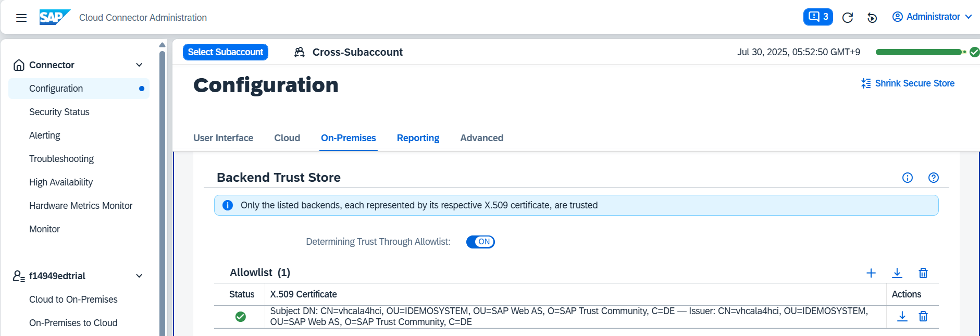Click the Allowlist header download icon
This screenshot has height=336, width=980.
click(897, 273)
